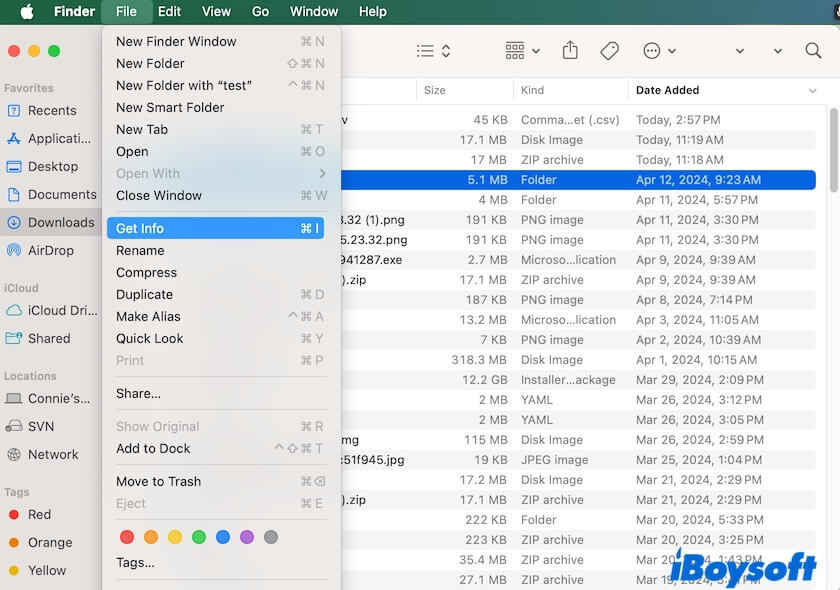Click the list view icon in toolbar
Viewport: 840px width, 590px height.
tap(425, 51)
